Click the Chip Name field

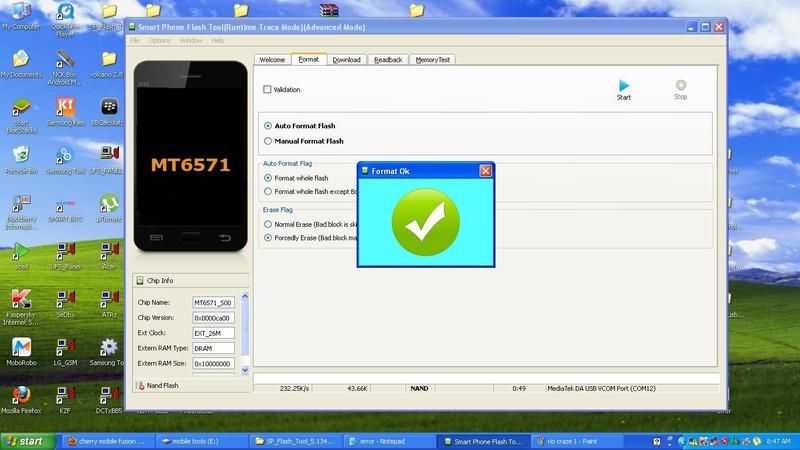(213, 303)
